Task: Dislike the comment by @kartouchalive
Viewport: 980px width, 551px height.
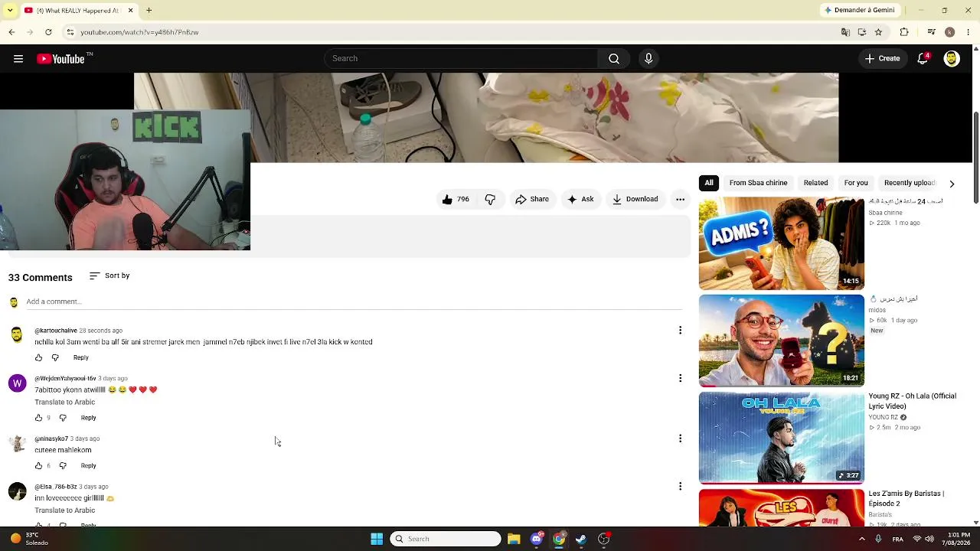Action: click(55, 357)
